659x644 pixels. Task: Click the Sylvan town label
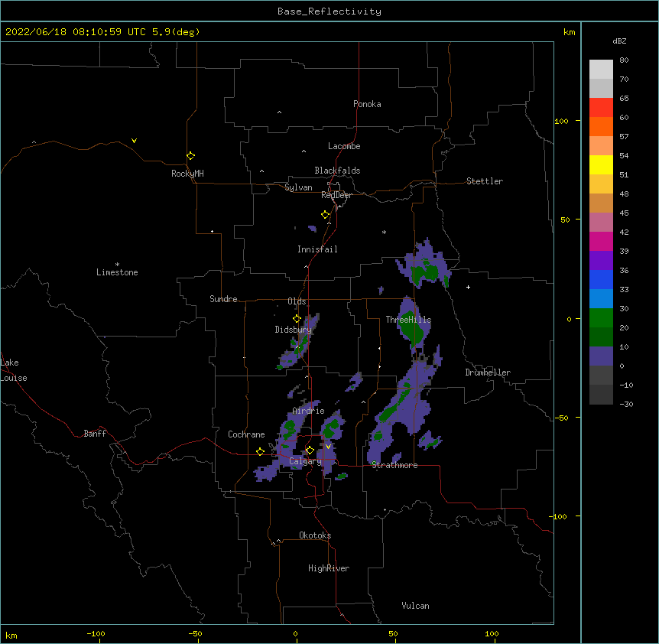click(x=298, y=187)
